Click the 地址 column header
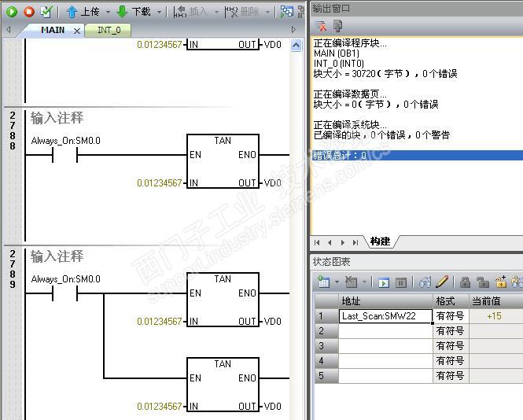The image size is (523, 420). pos(385,301)
